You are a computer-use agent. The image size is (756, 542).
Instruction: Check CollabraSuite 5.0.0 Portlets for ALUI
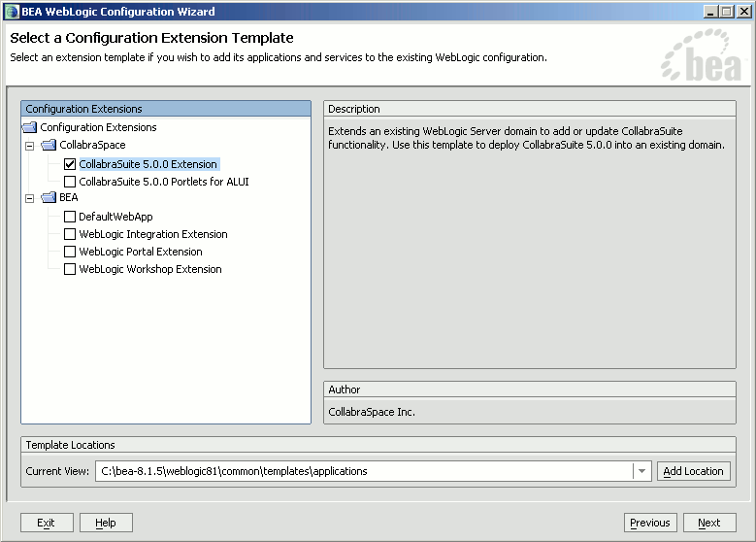(x=70, y=182)
